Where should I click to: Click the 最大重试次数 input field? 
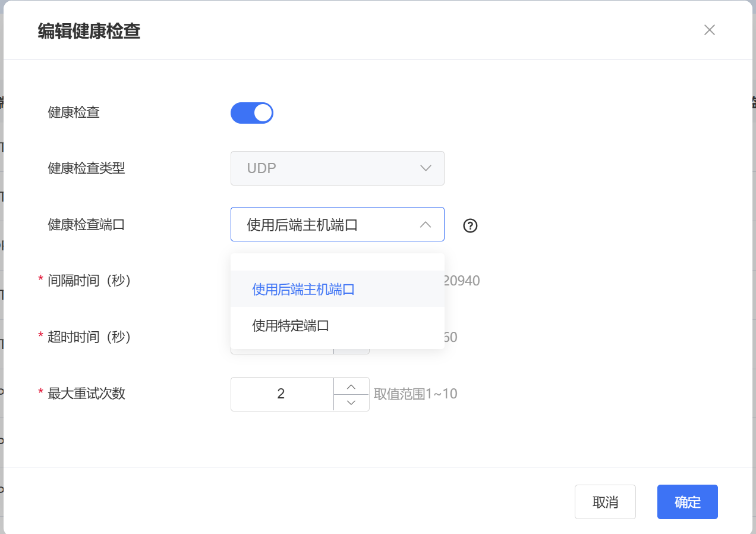pos(282,394)
